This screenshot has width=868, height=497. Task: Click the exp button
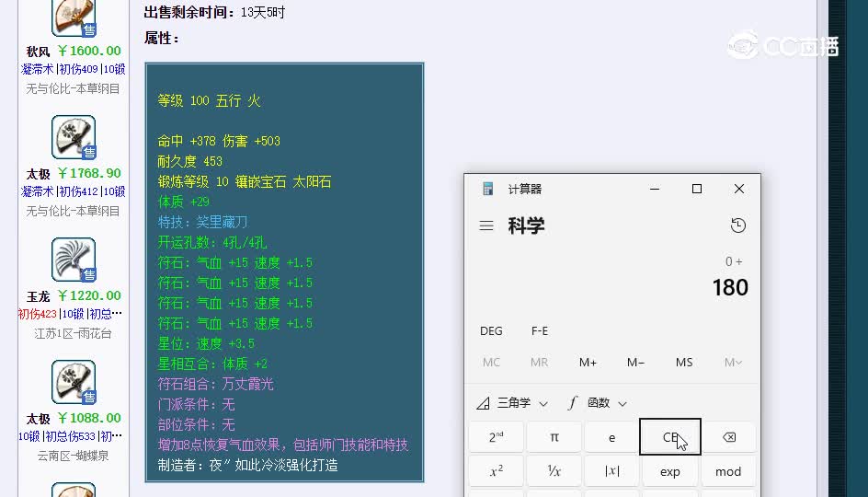[669, 471]
